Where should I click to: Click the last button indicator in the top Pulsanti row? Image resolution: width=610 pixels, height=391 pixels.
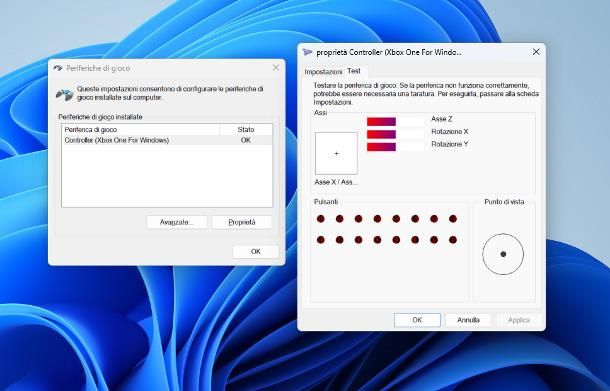tap(453, 219)
